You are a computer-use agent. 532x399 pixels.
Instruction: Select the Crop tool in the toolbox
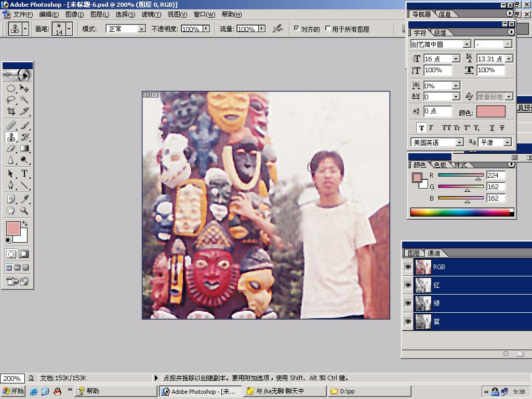[x=11, y=111]
